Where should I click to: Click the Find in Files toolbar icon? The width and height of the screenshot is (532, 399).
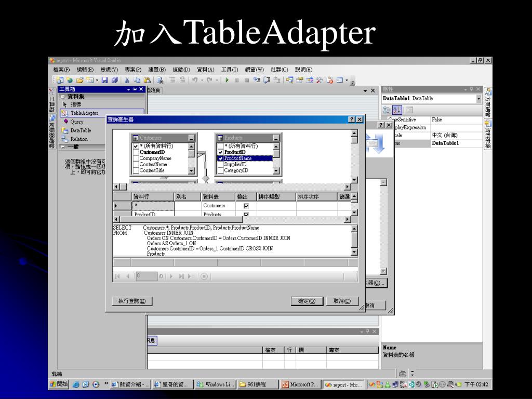pyautogui.click(x=160, y=80)
